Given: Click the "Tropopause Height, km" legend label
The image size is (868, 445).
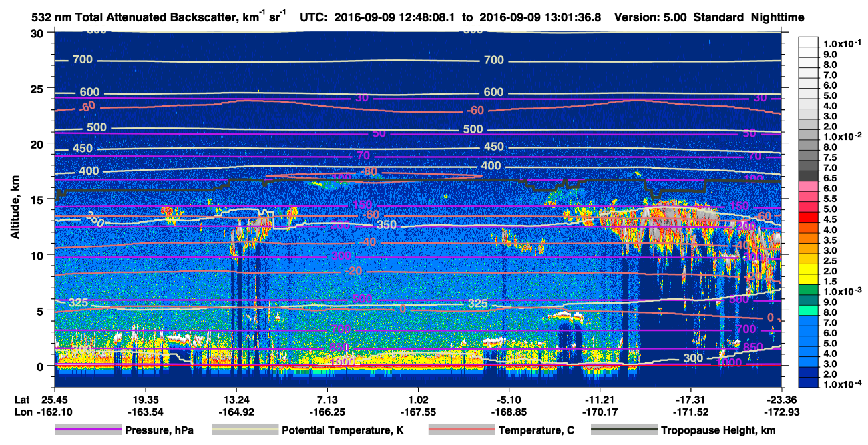Looking at the screenshot, I should pos(718,430).
